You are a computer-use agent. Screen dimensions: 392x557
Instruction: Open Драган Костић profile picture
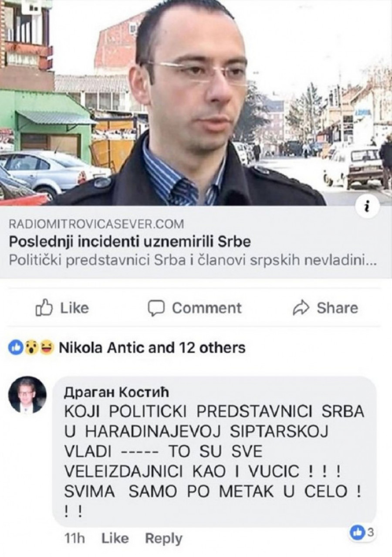click(x=27, y=395)
